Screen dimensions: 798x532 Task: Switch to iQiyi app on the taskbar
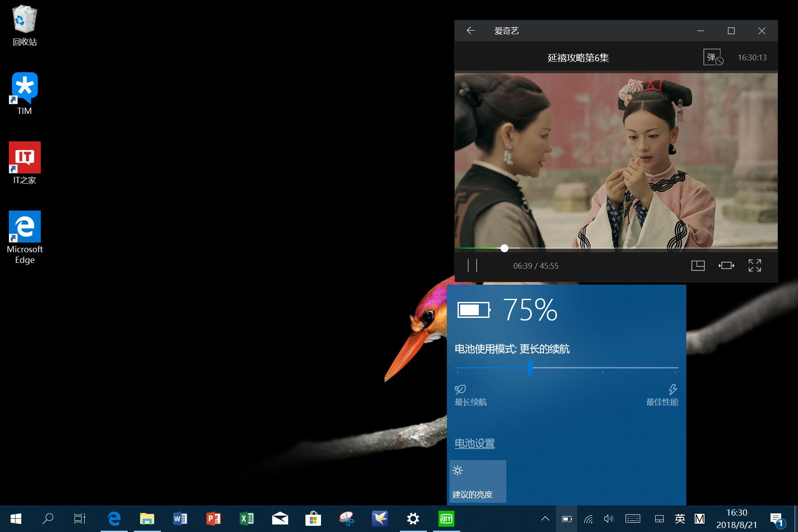[x=446, y=519]
